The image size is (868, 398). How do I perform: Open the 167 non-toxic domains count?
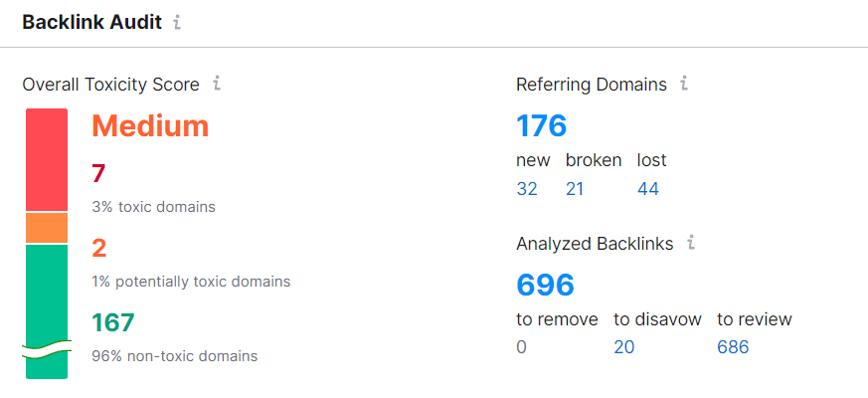113,322
